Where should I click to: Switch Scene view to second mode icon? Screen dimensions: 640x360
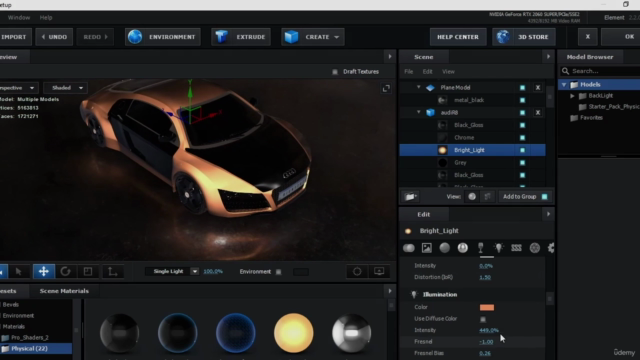click(487, 197)
